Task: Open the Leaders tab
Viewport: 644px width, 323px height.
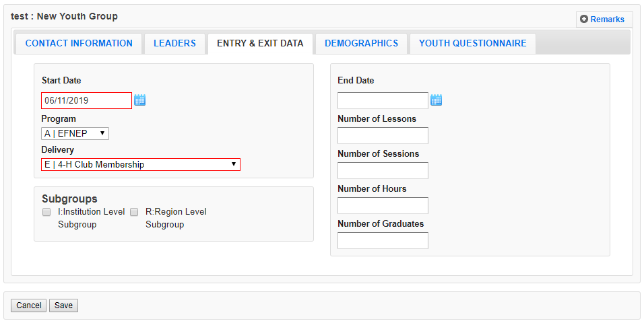Action: click(x=174, y=43)
